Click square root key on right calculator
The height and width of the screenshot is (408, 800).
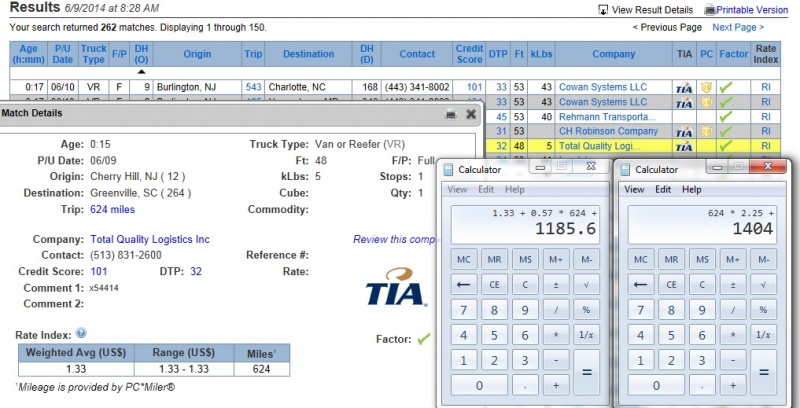point(763,284)
